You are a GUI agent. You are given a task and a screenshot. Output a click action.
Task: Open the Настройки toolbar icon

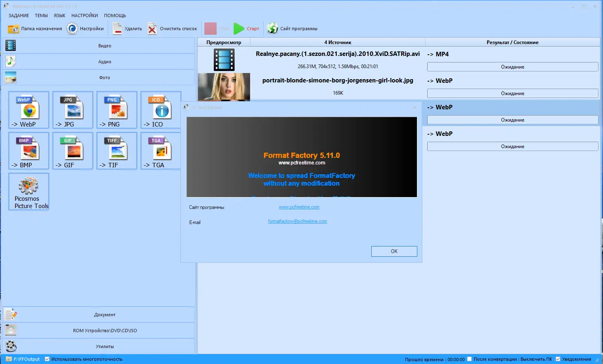[73, 28]
